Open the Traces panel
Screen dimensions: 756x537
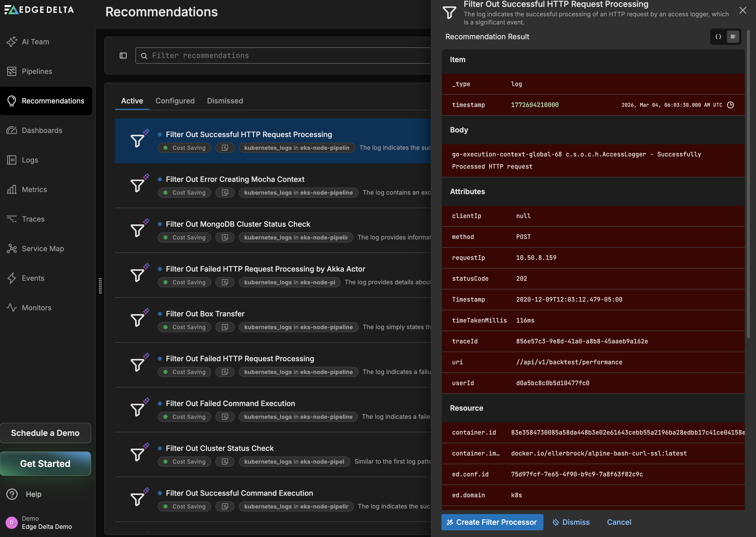click(33, 219)
